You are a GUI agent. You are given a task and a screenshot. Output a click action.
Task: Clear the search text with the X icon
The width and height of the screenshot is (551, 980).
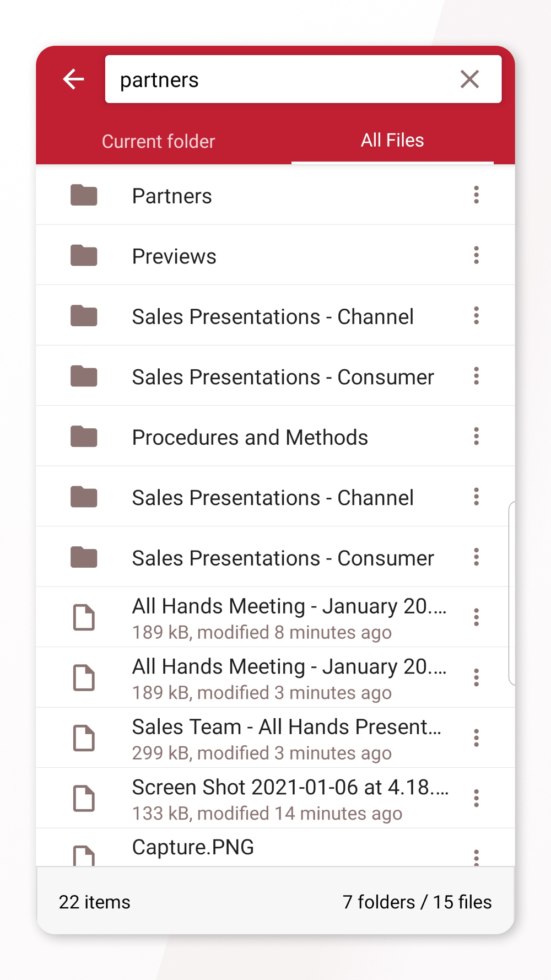click(x=469, y=79)
